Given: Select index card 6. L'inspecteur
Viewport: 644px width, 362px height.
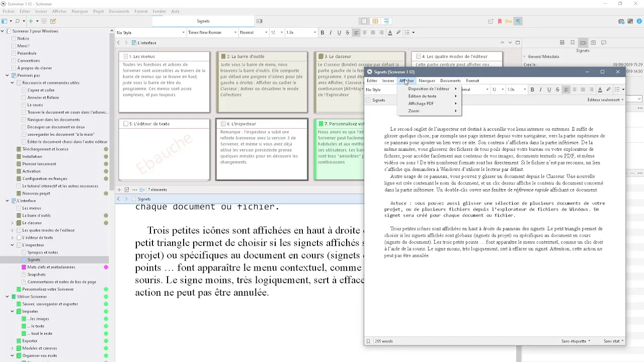Looking at the screenshot, I should [262, 149].
